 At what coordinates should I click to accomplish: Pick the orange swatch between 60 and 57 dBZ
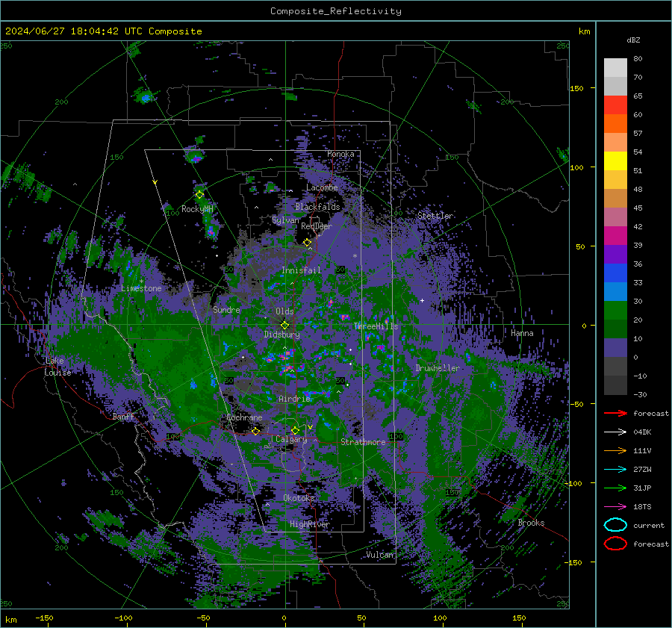click(x=615, y=124)
